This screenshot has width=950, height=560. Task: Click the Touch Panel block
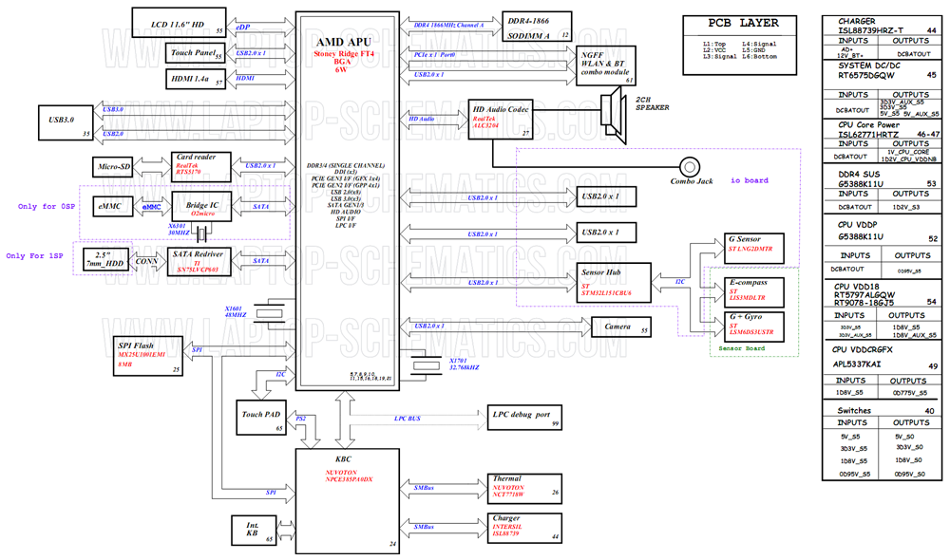pyautogui.click(x=195, y=52)
